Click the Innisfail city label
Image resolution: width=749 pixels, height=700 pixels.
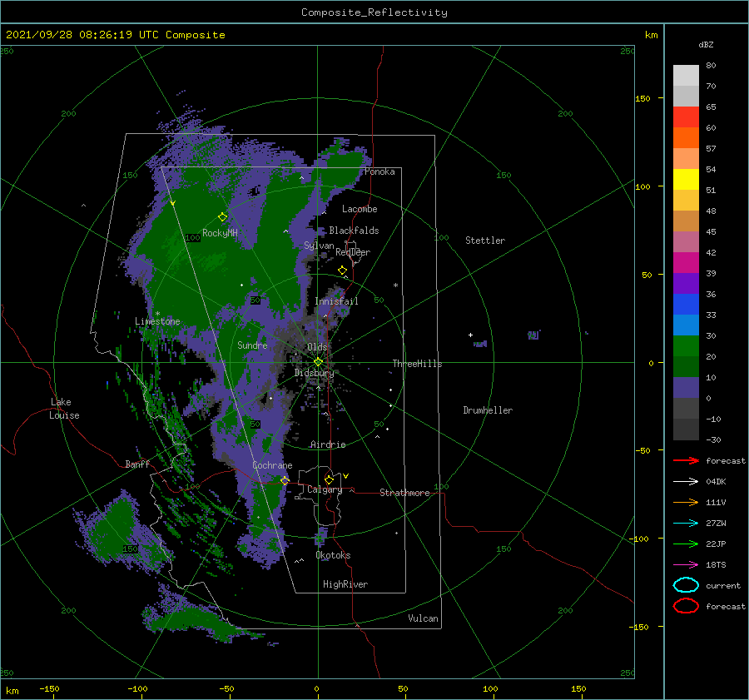click(336, 301)
